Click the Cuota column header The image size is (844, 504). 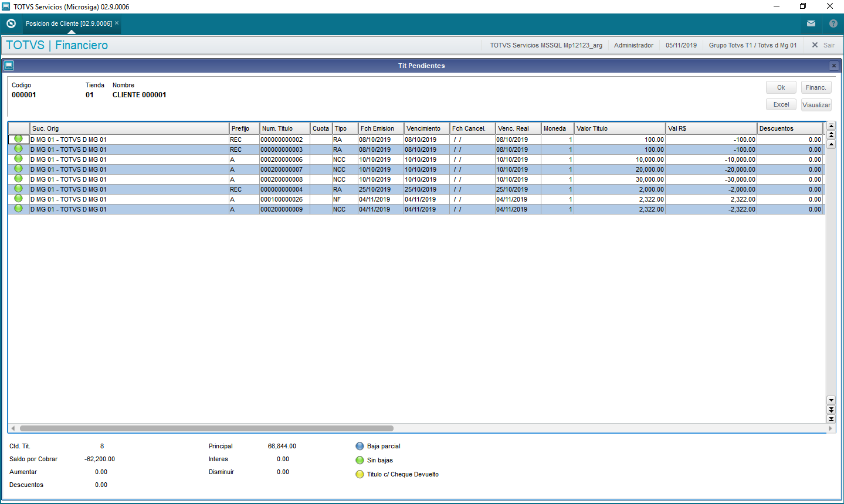[321, 128]
